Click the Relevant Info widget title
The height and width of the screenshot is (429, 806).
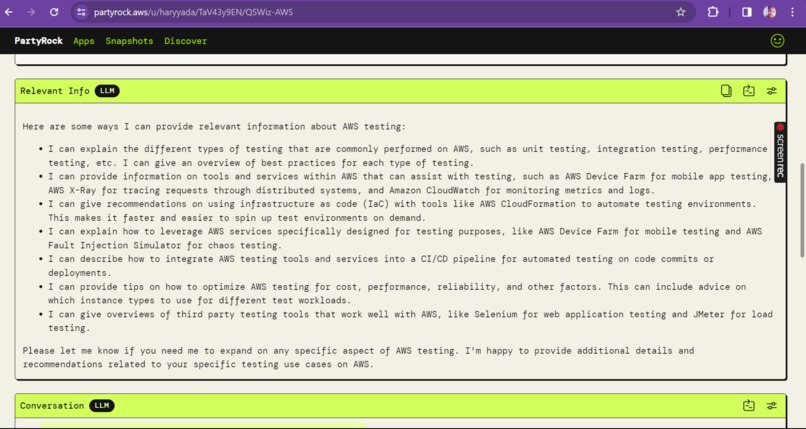pyautogui.click(x=55, y=91)
